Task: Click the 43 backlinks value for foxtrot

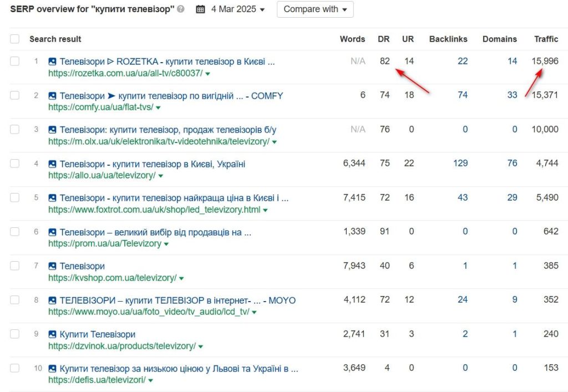Action: click(463, 197)
